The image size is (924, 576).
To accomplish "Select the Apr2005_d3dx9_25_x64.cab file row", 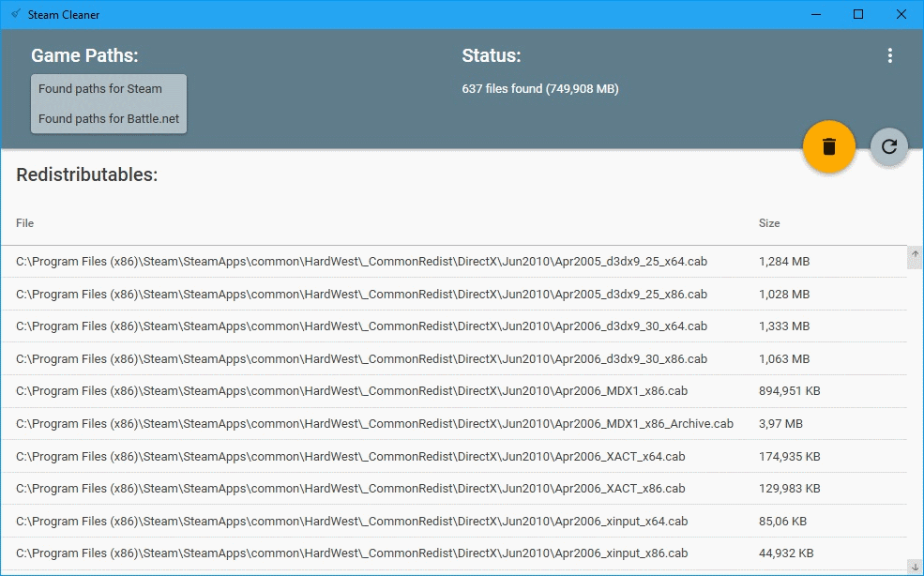I will coord(375,261).
